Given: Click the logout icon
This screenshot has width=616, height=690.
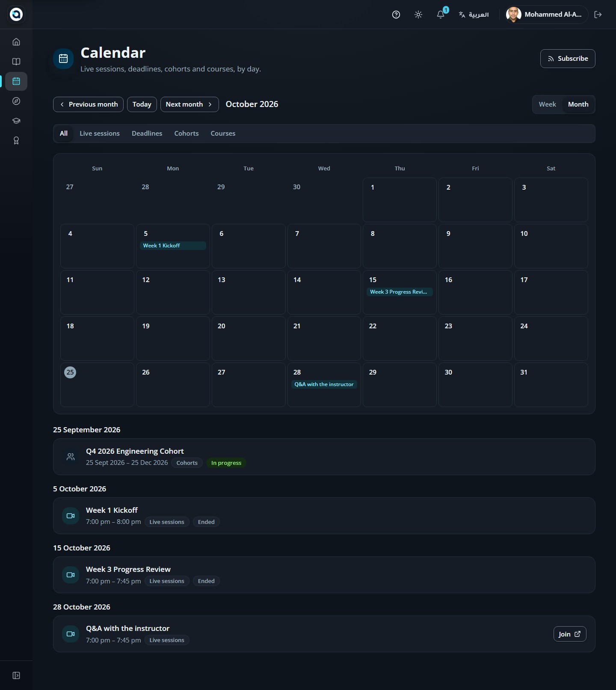Looking at the screenshot, I should point(598,15).
